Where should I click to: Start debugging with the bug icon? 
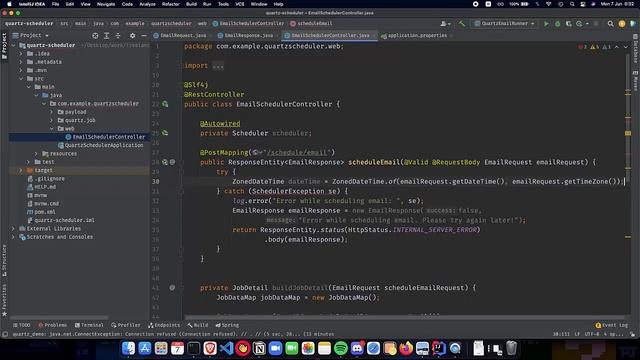pyautogui.click(x=558, y=24)
